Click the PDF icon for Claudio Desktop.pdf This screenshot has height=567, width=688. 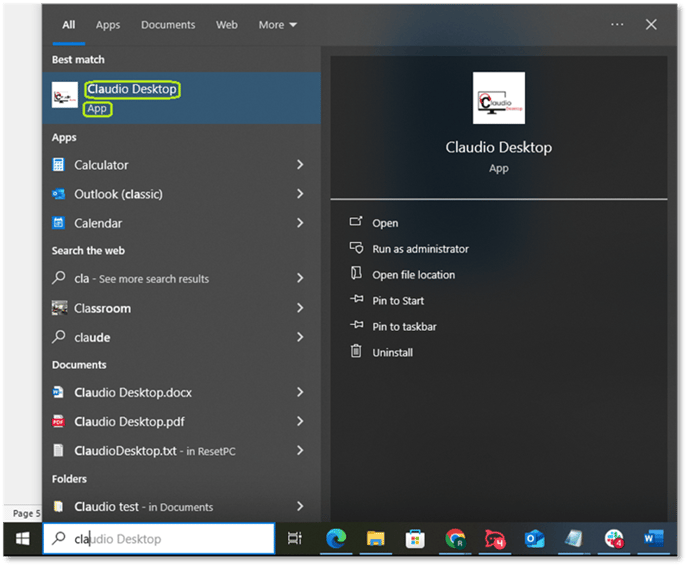(58, 421)
